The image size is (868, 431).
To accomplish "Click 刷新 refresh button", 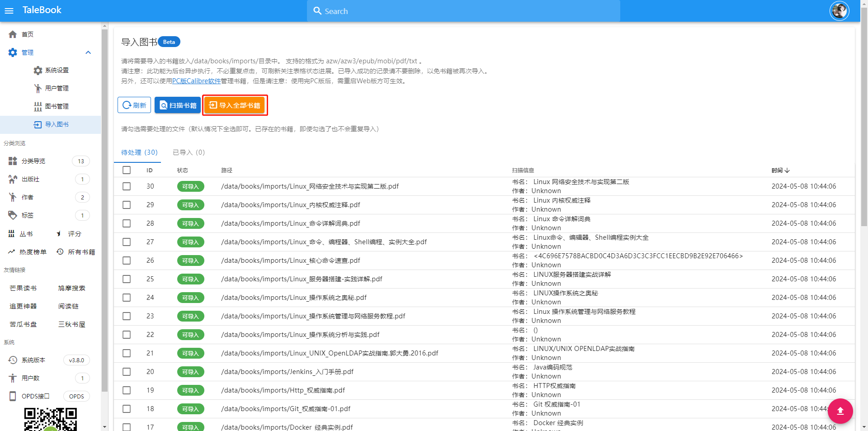I will (134, 105).
